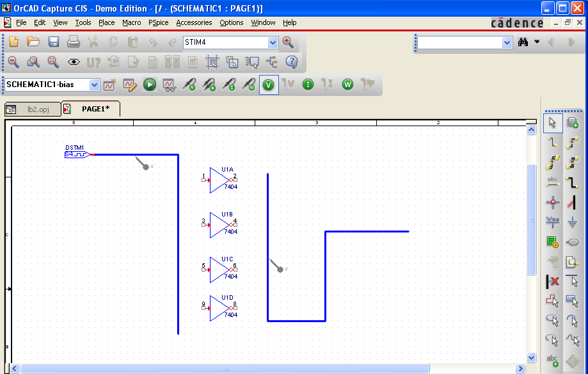Select the Place Hierarchical Block tool
Viewport: 588px width, 374px height.
553,242
